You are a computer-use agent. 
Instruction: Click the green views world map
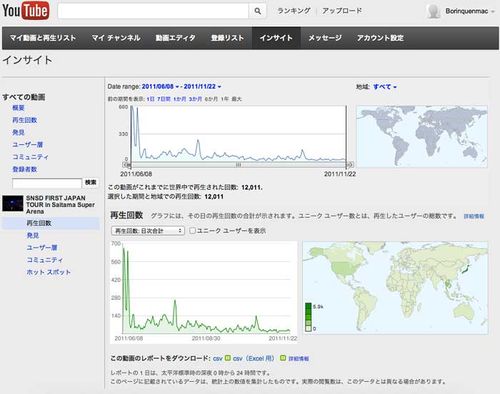pyautogui.click(x=395, y=288)
